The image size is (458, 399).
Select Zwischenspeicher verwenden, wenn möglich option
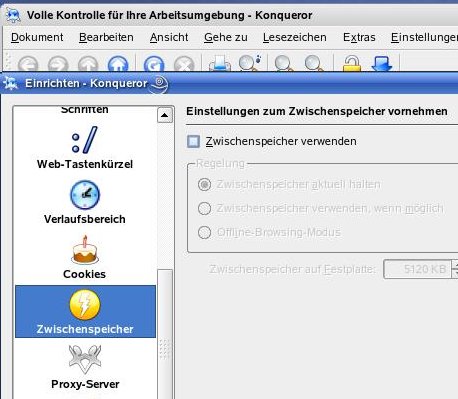pos(204,208)
